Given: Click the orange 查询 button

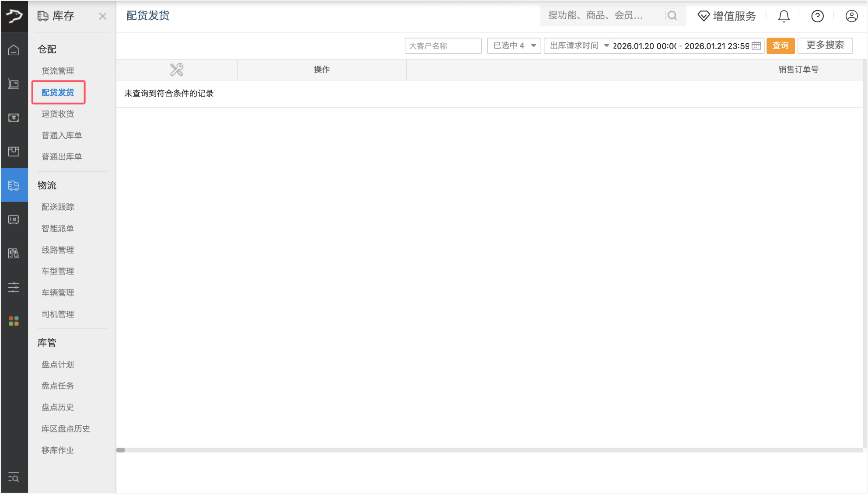Looking at the screenshot, I should coord(780,45).
